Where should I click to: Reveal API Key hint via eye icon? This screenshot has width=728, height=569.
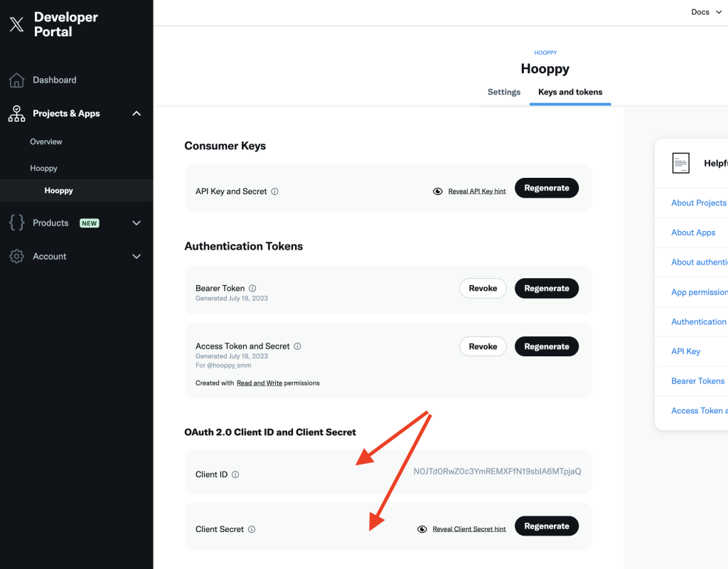click(438, 191)
